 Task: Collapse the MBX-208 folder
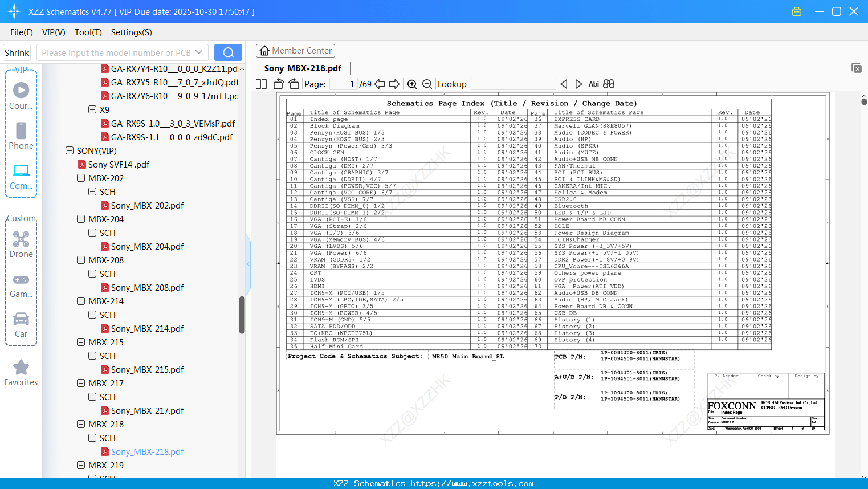pos(81,260)
